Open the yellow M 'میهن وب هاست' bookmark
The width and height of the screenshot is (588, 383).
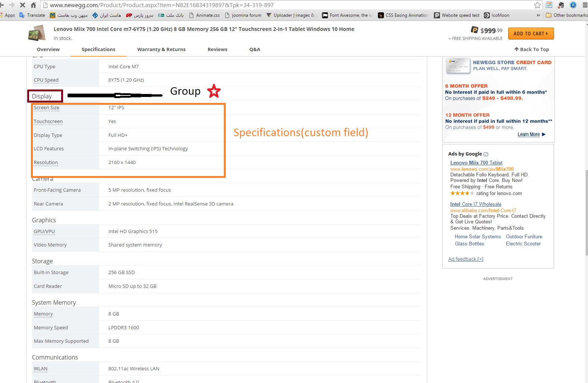click(x=69, y=15)
